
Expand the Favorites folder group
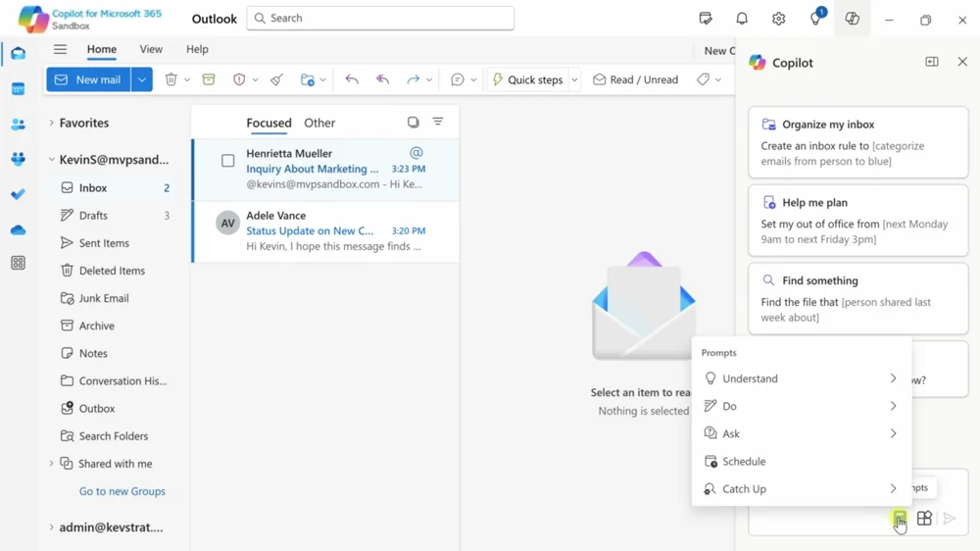pos(52,124)
